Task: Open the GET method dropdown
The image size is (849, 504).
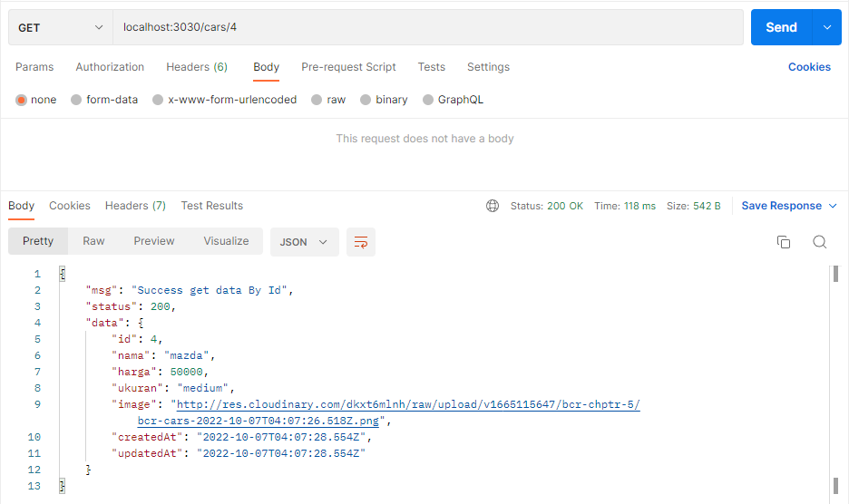Action: click(60, 27)
